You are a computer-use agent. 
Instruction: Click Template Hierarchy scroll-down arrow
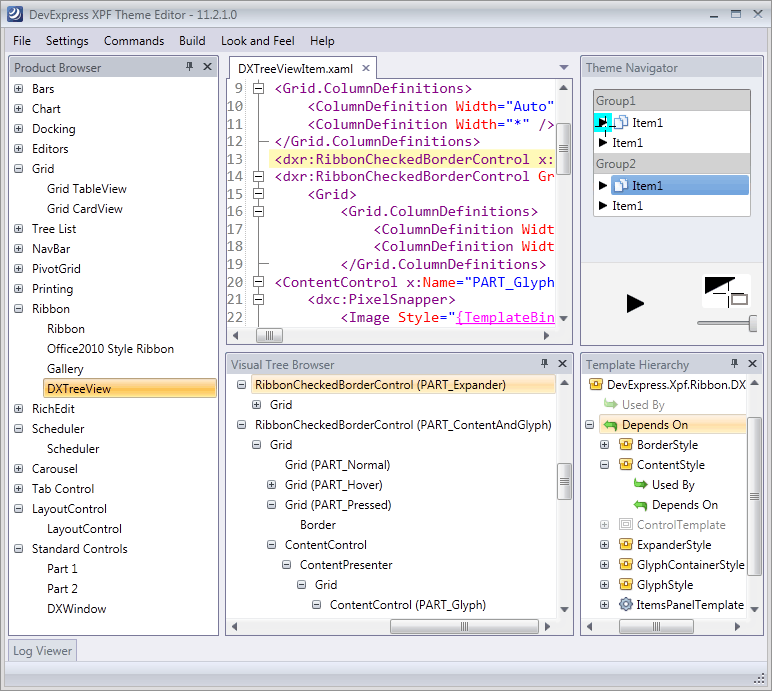pyautogui.click(x=754, y=609)
